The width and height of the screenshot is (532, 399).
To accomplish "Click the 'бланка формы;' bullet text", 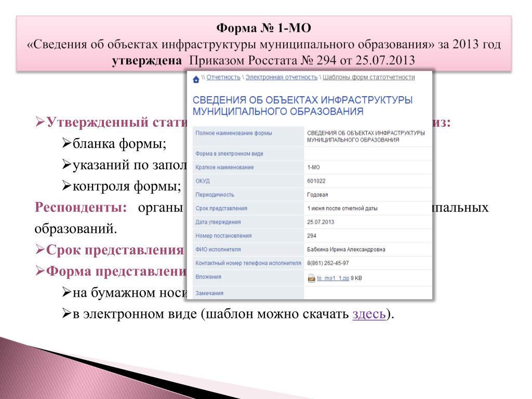I will pyautogui.click(x=119, y=144).
